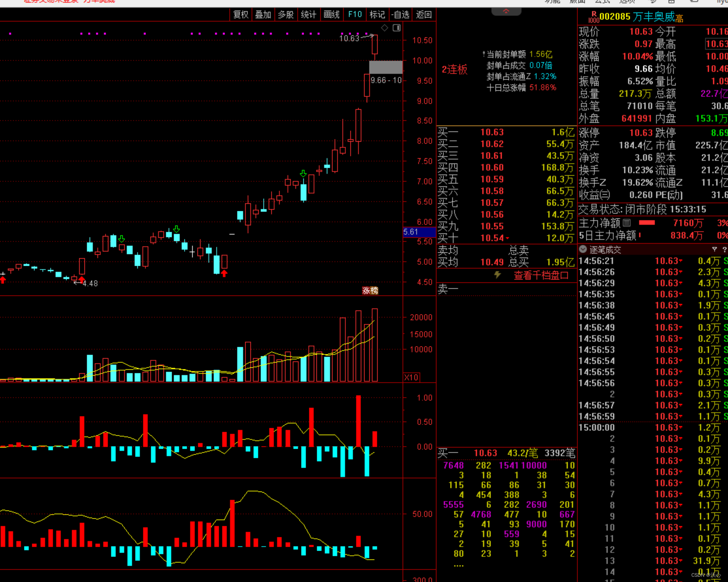
Task: Click the 十日总涨幅 51.86% value
Action: click(543, 88)
